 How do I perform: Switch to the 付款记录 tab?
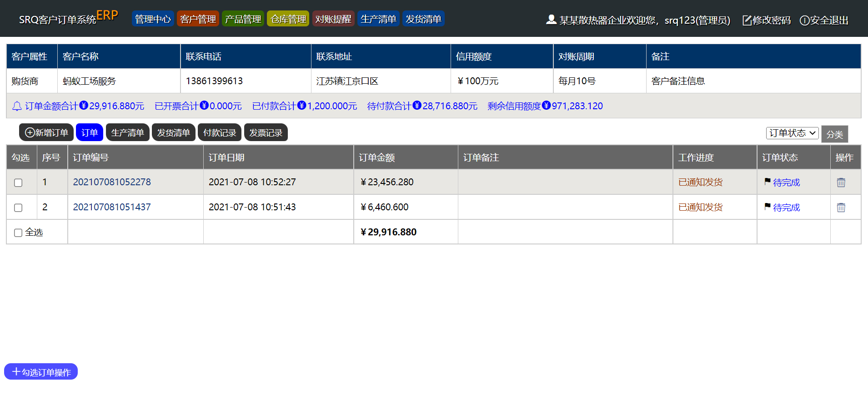pyautogui.click(x=220, y=132)
